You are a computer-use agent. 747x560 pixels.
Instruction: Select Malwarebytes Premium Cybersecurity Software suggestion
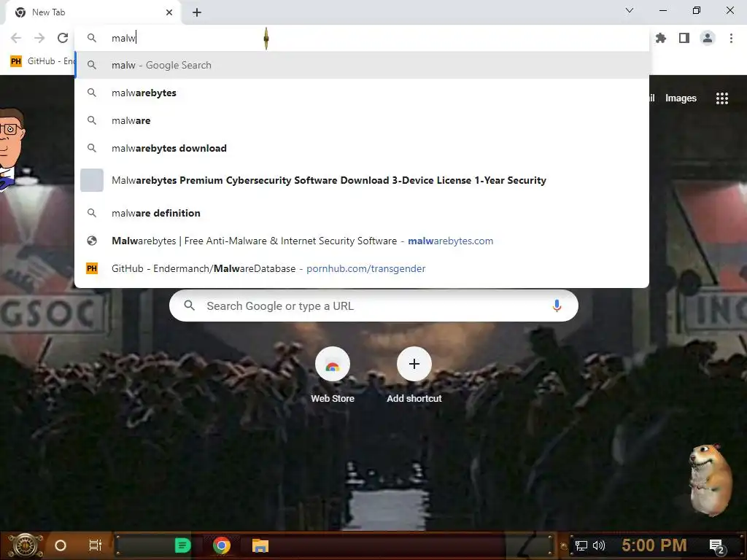click(x=362, y=181)
